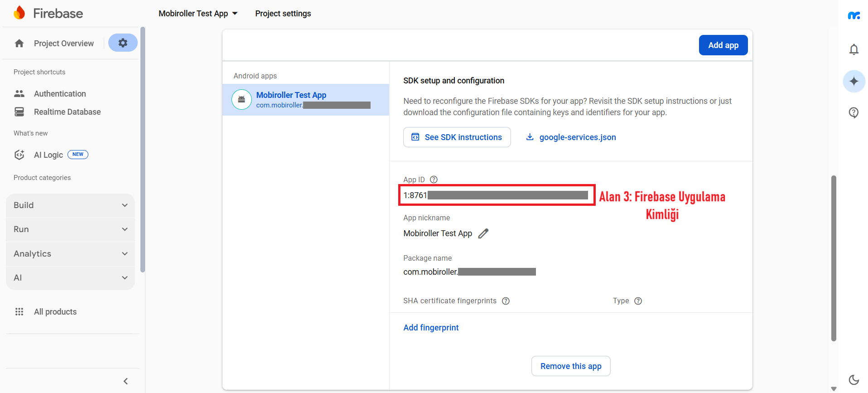Click See SDK instructions button

tap(457, 137)
